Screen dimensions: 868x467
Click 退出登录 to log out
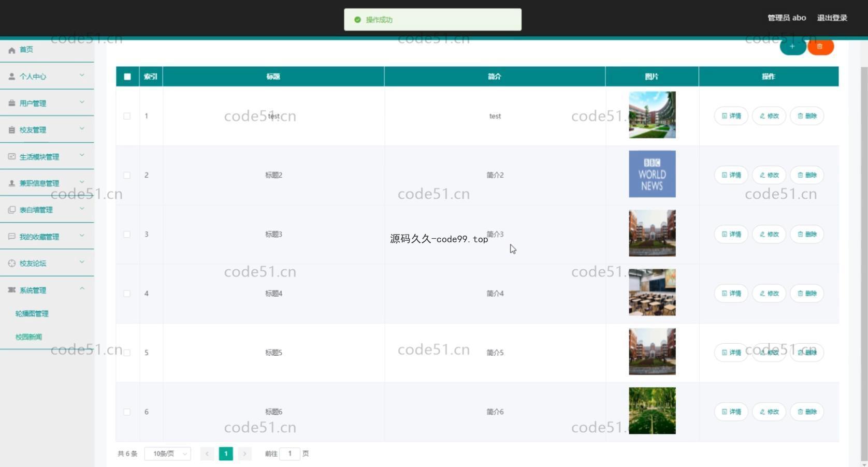click(x=832, y=18)
